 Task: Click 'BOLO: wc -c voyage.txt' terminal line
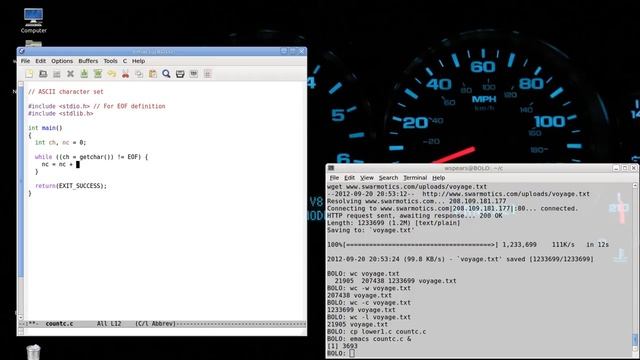[369, 303]
